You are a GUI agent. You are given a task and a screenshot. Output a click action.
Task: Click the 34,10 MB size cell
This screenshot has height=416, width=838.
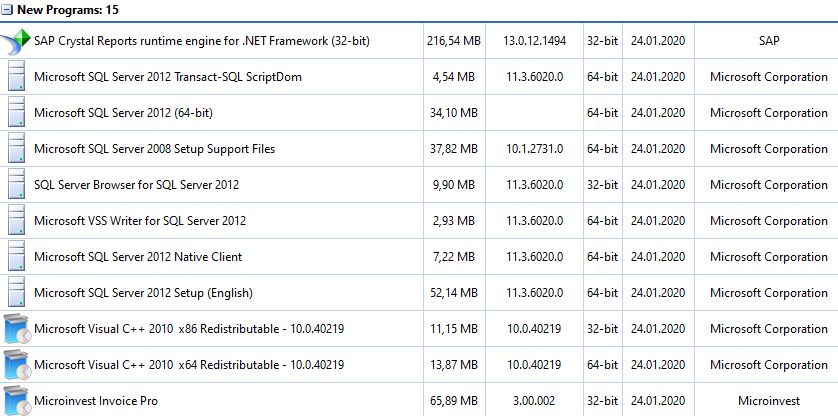pos(454,113)
